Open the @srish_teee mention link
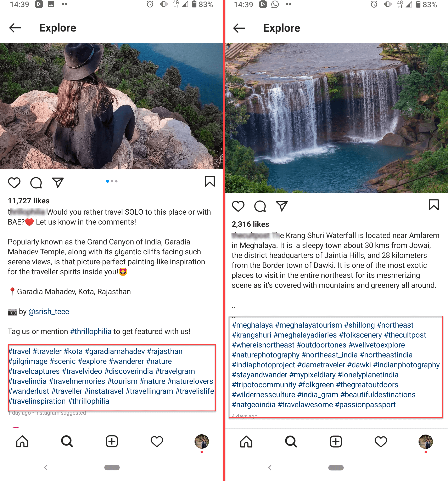448x481 pixels. (x=49, y=311)
